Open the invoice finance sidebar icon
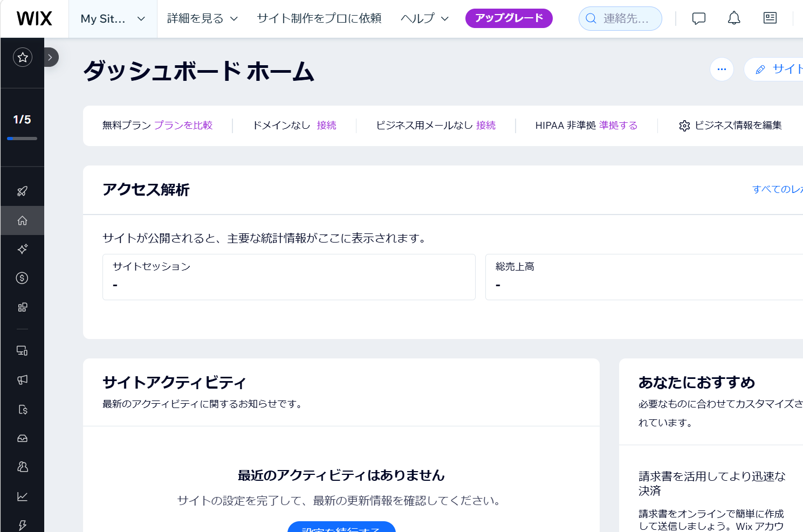The height and width of the screenshot is (532, 803). tap(22, 409)
